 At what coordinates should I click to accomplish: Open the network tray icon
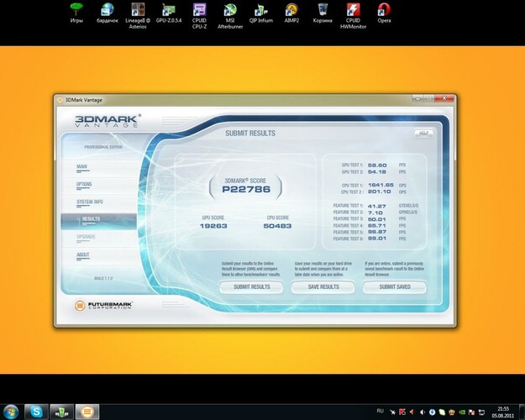(x=481, y=412)
